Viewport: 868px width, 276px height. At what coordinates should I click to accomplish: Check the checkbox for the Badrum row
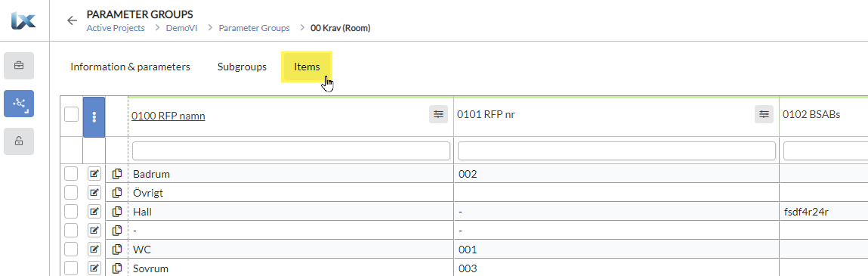[x=72, y=174]
